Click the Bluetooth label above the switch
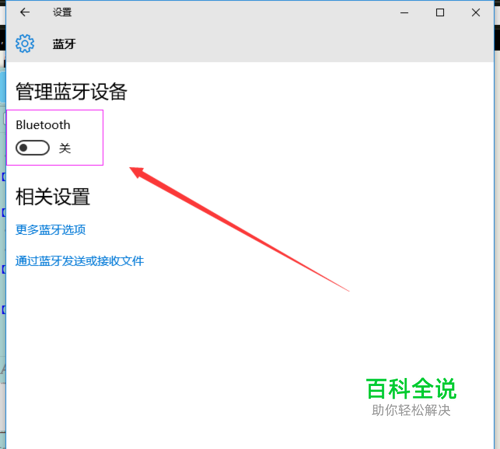The width and height of the screenshot is (500, 449). (x=43, y=125)
